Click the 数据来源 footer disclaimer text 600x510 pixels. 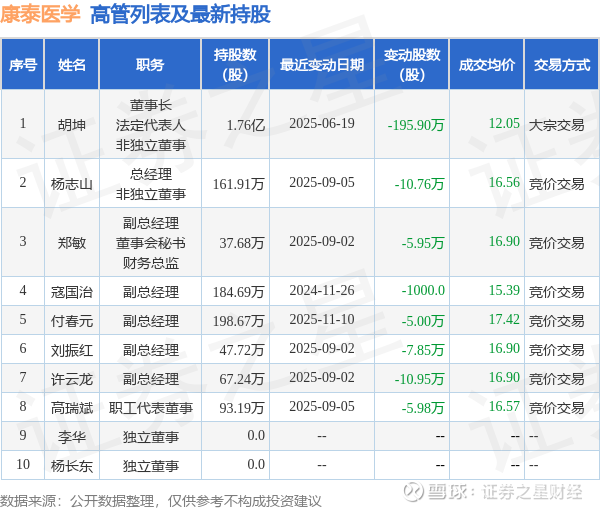pos(161,501)
